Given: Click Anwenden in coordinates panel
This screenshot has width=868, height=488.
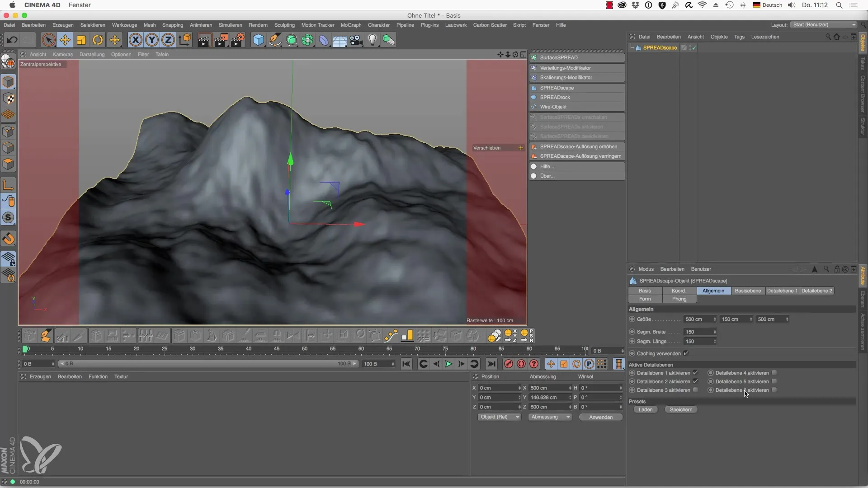Looking at the screenshot, I should (601, 418).
